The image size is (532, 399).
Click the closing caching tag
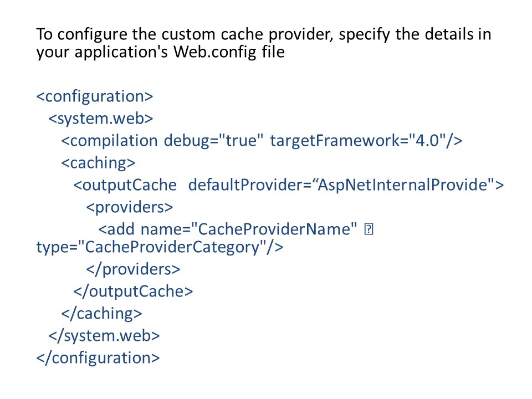(101, 314)
